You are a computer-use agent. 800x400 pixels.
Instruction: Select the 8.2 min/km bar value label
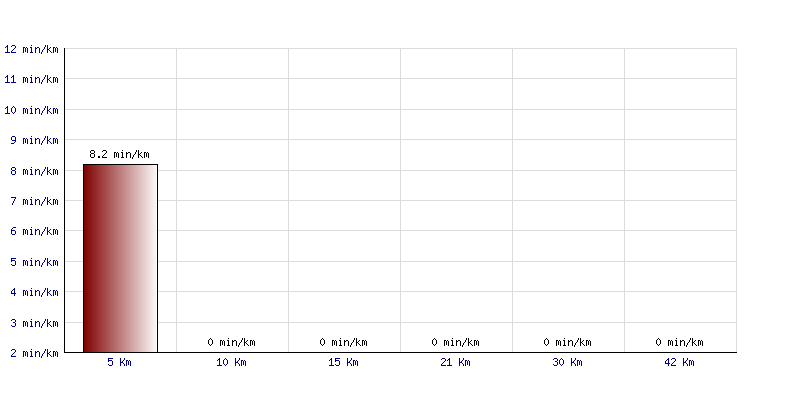pos(119,155)
